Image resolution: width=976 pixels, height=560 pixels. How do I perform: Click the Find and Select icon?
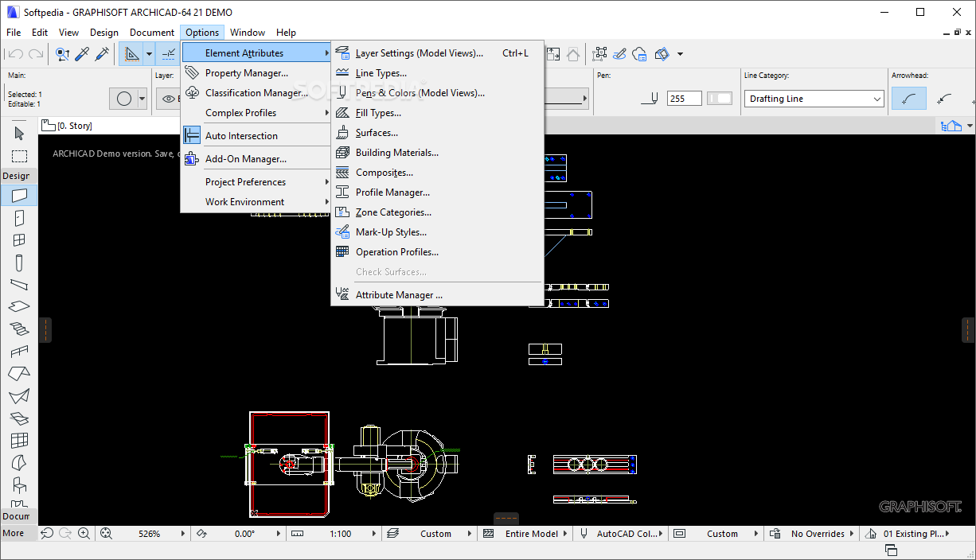[x=63, y=54]
